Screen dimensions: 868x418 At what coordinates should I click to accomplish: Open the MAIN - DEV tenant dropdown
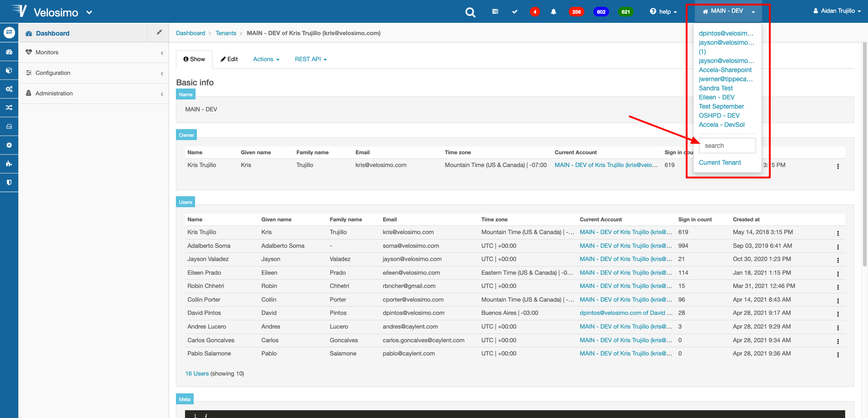[x=728, y=11]
